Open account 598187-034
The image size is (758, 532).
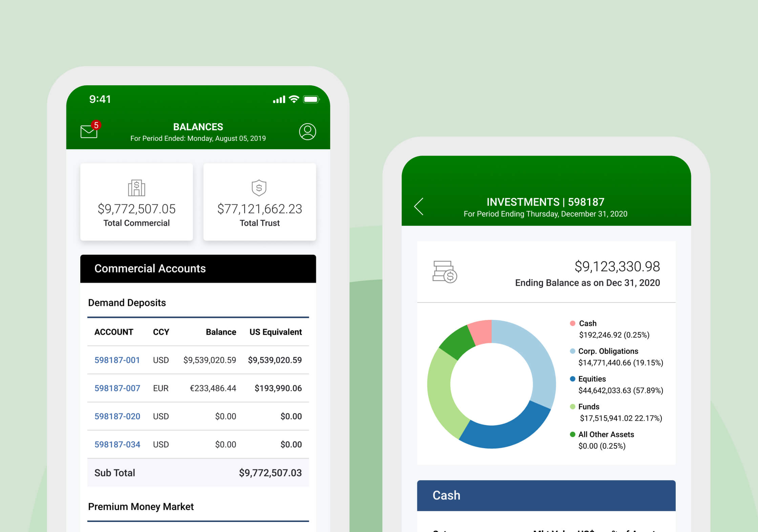point(117,444)
